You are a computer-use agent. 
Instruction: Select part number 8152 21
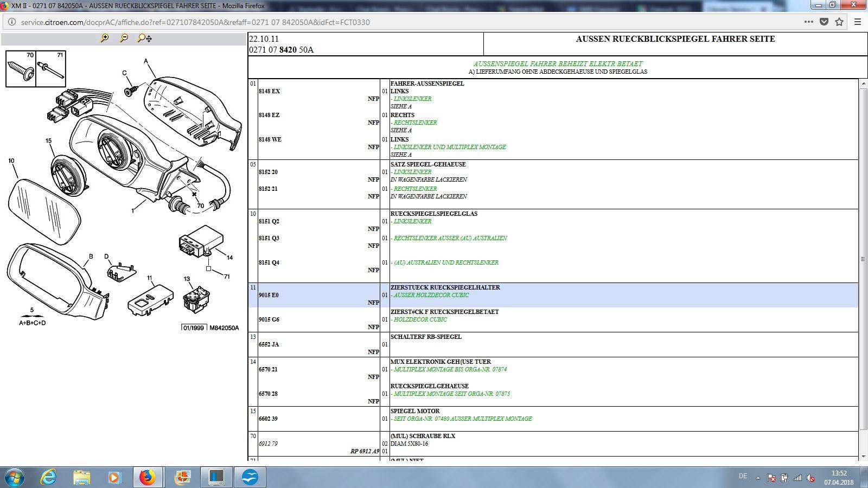[x=268, y=189]
